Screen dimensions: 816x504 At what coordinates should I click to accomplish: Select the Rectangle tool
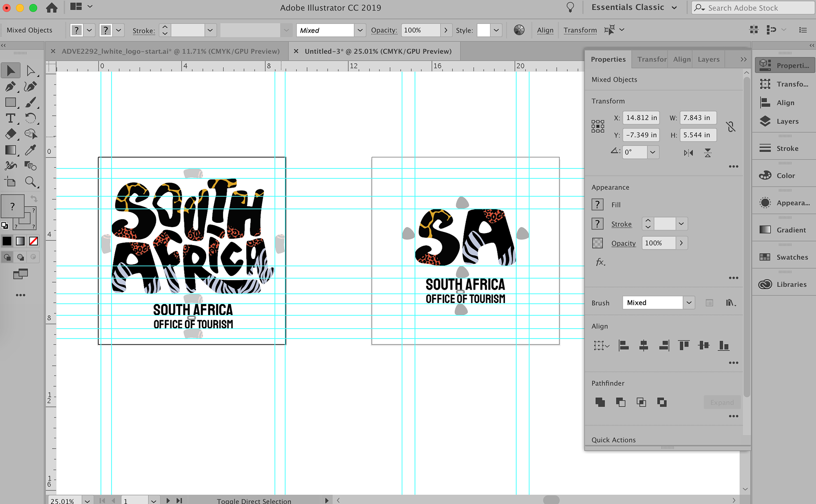point(11,102)
